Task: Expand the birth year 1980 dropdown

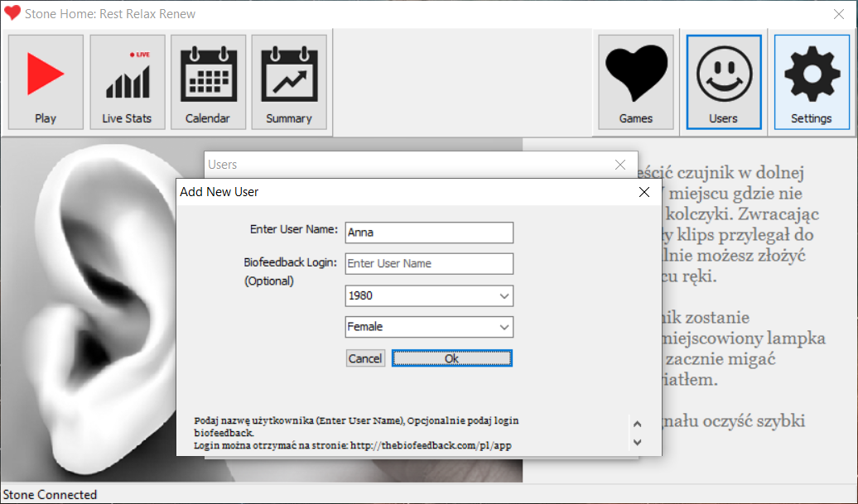Action: tap(504, 296)
